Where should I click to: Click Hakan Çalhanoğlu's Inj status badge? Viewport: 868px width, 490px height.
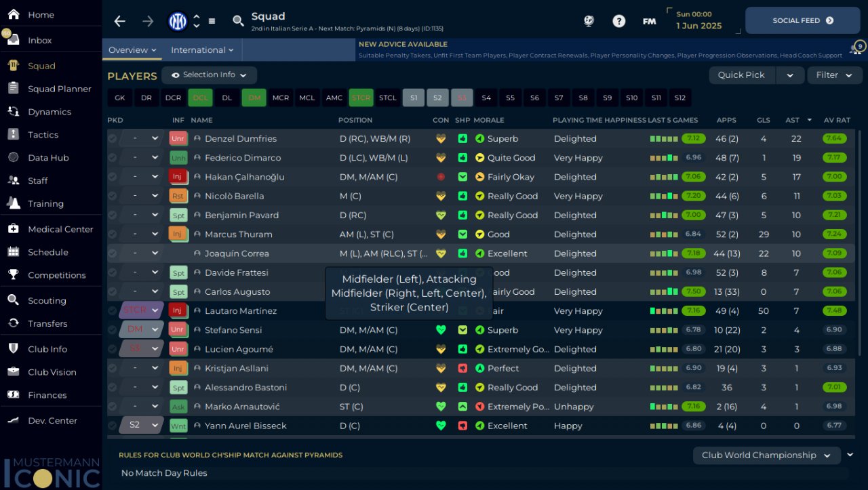[x=178, y=177]
